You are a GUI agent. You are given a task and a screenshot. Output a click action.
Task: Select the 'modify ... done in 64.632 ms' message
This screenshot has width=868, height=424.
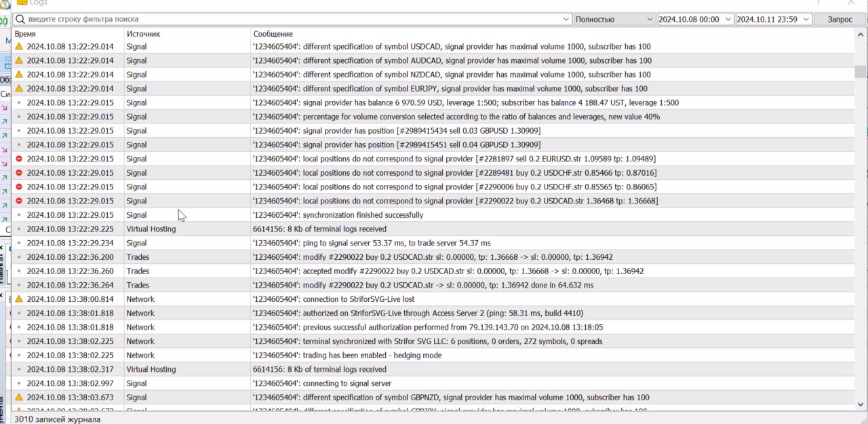pyautogui.click(x=423, y=285)
